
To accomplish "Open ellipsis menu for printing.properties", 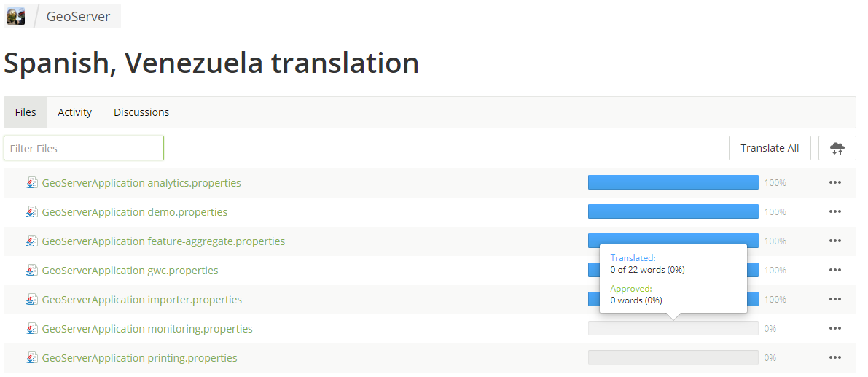I will click(x=834, y=357).
